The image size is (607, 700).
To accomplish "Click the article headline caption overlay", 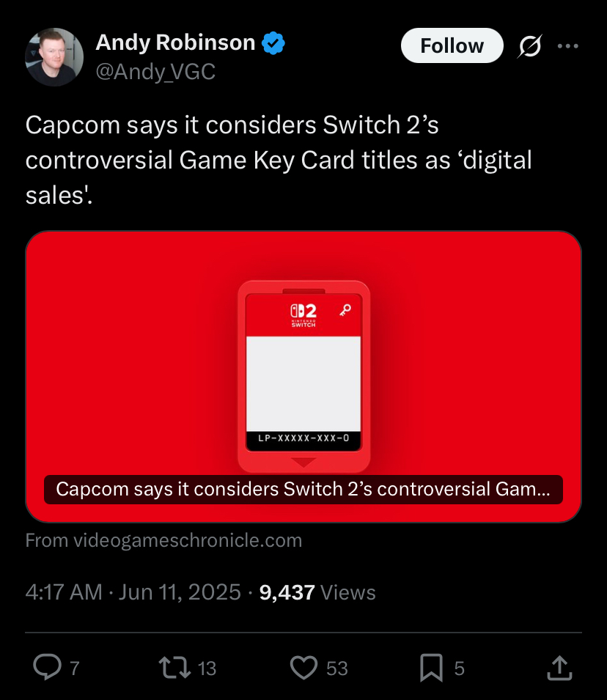I will click(x=303, y=490).
